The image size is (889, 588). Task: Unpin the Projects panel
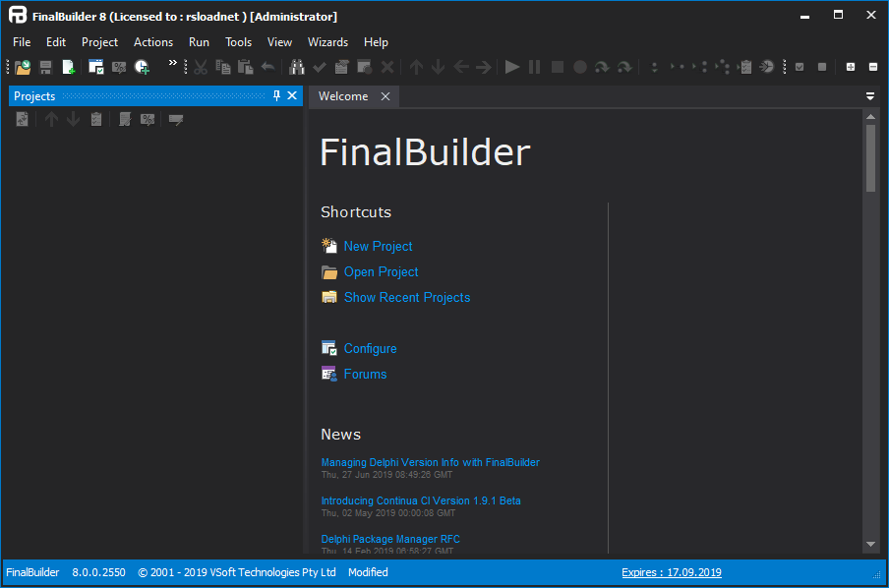[278, 95]
